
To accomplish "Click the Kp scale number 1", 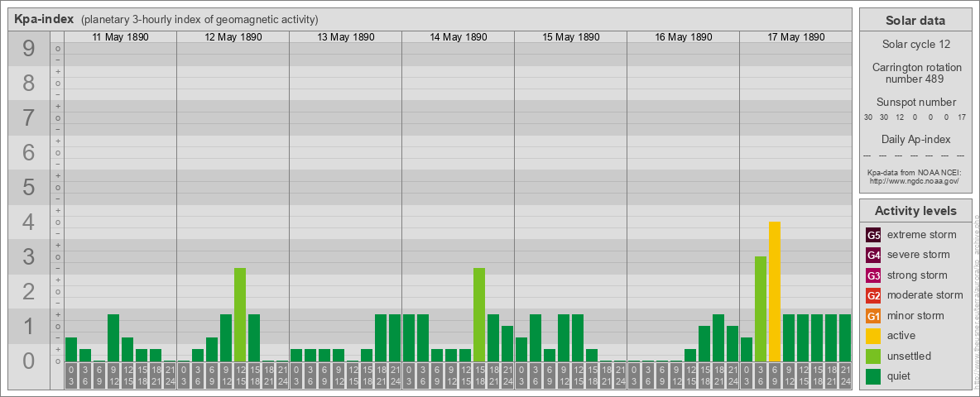I will (29, 326).
